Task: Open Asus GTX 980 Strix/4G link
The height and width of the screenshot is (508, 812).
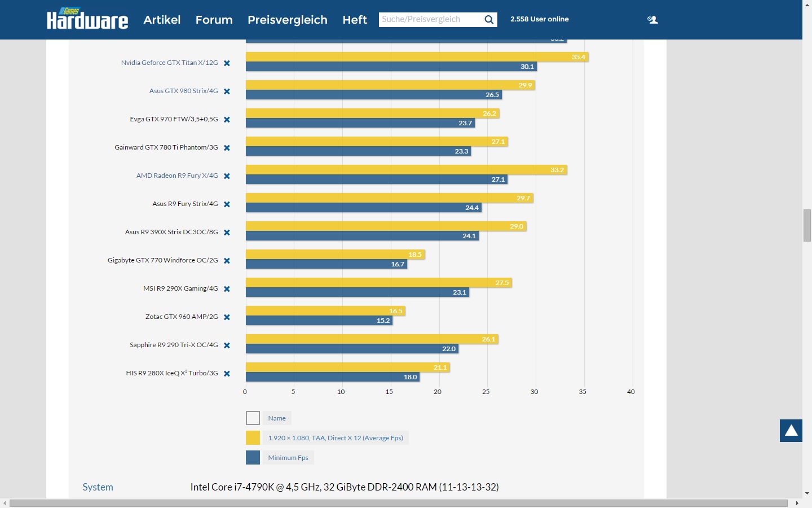Action: coord(183,91)
